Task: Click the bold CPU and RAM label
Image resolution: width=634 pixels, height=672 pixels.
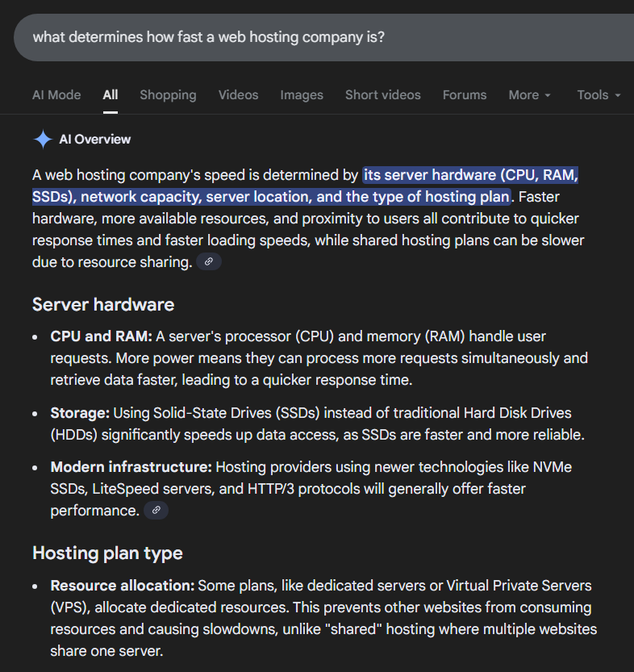Action: click(101, 336)
